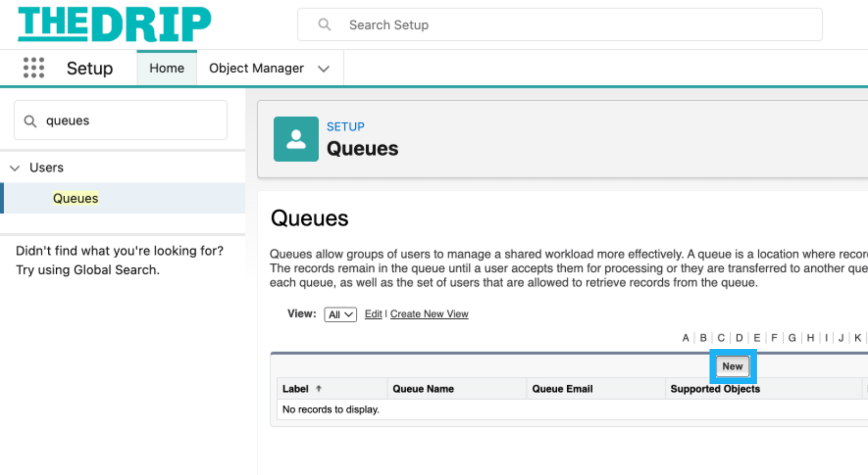Filter queues by letter A
Viewport: 868px width, 475px height.
click(685, 338)
